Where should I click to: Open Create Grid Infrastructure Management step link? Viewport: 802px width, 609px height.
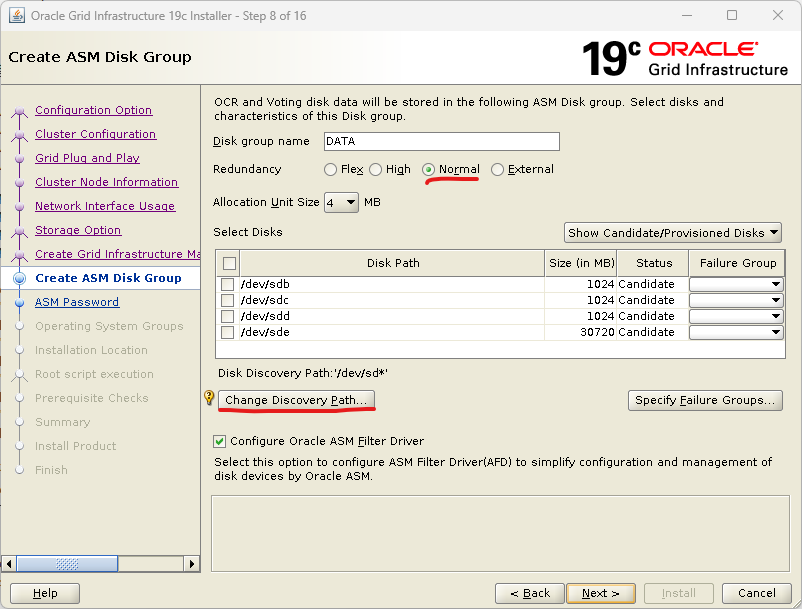(x=117, y=254)
